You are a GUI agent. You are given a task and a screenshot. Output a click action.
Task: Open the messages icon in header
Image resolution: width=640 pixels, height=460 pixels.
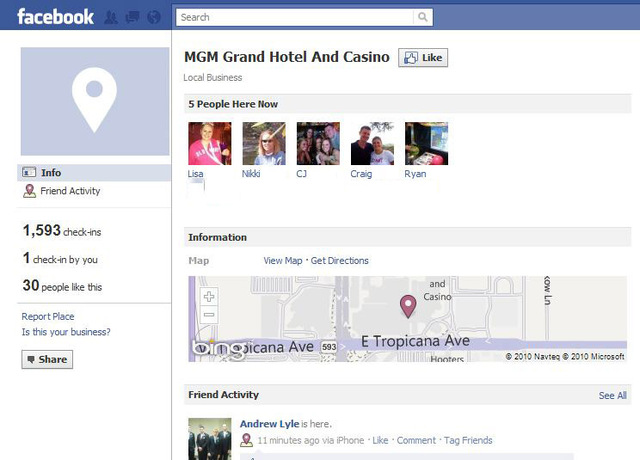[132, 17]
